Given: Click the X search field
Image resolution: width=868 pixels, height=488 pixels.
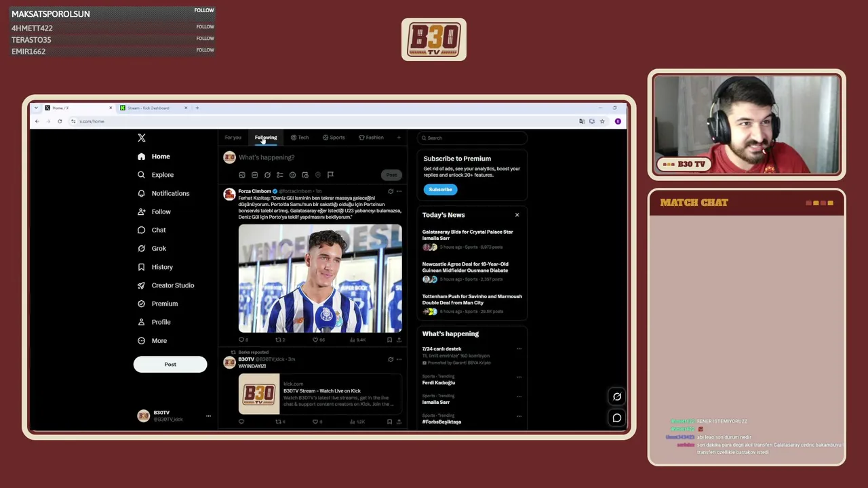Looking at the screenshot, I should coord(472,138).
